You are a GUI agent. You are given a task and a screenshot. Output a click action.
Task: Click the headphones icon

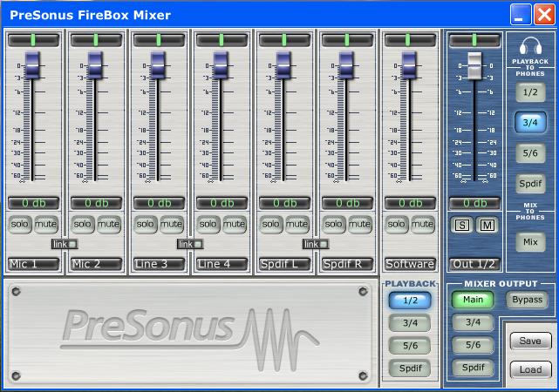[530, 45]
